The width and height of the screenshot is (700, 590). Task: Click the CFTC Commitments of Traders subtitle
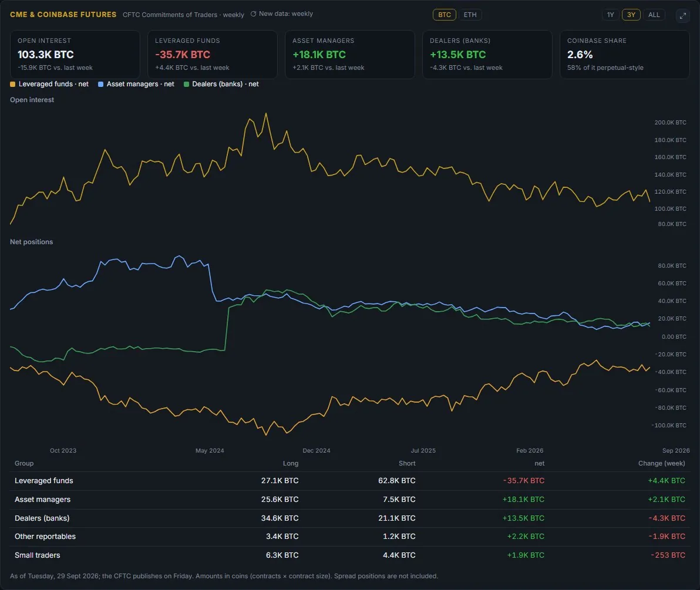(x=183, y=15)
